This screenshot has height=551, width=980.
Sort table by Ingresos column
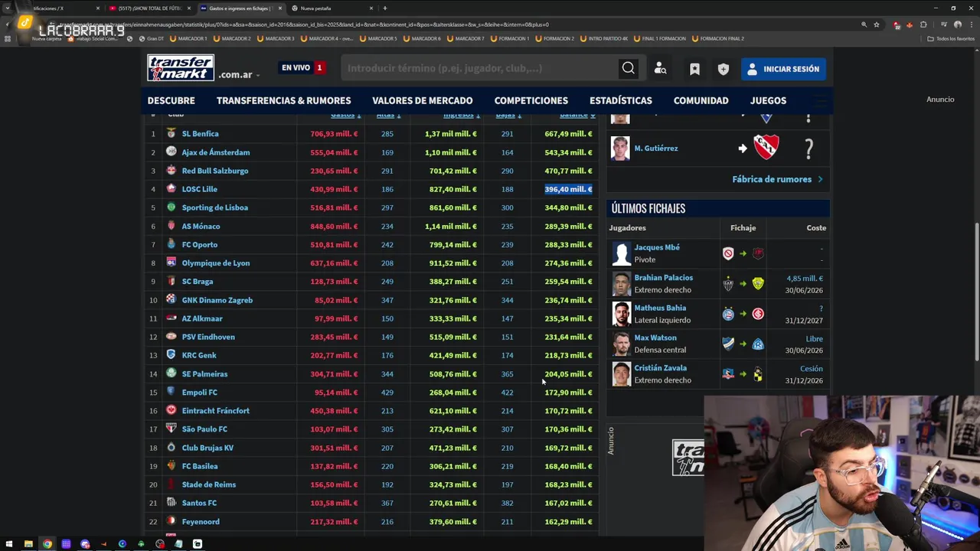[462, 115]
